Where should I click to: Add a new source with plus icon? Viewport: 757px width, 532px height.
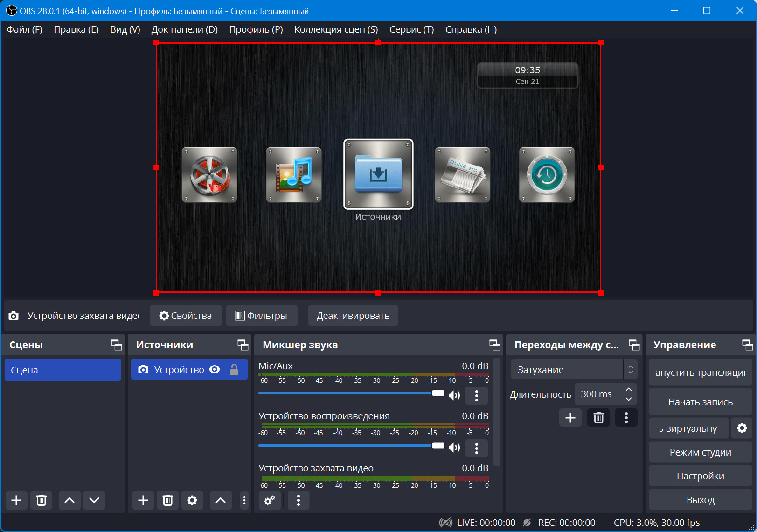click(x=143, y=500)
